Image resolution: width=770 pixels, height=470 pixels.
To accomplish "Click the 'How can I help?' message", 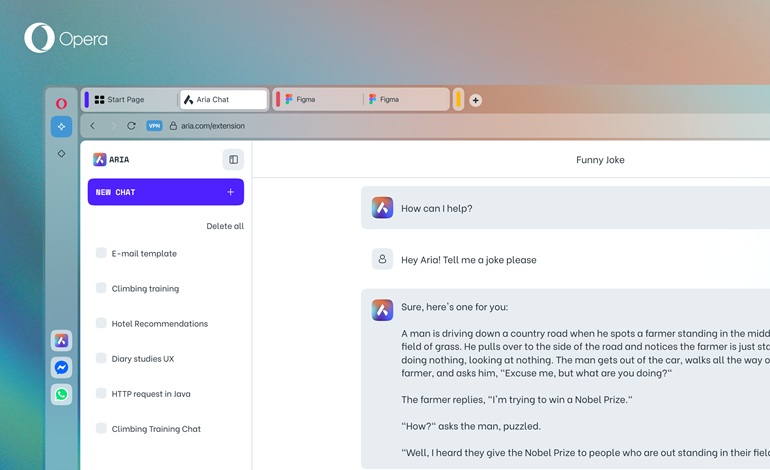I will point(437,208).
